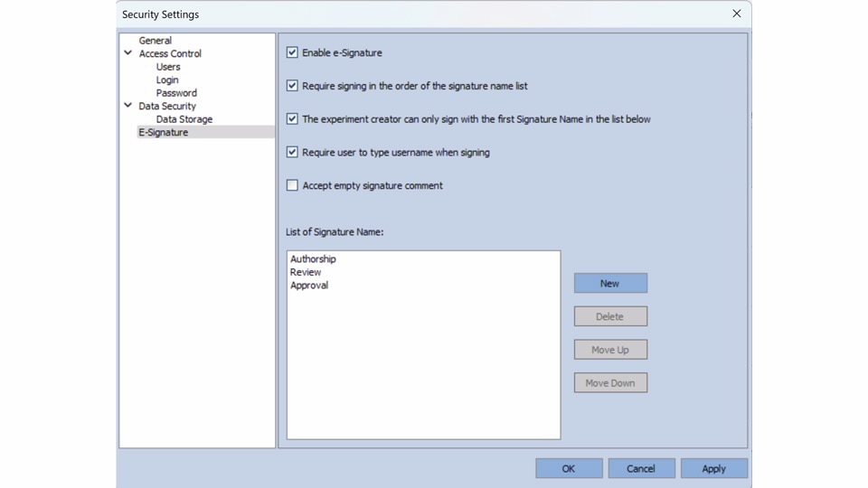Apply the security settings changes
Viewport: 868px width, 488px height.
(x=713, y=468)
